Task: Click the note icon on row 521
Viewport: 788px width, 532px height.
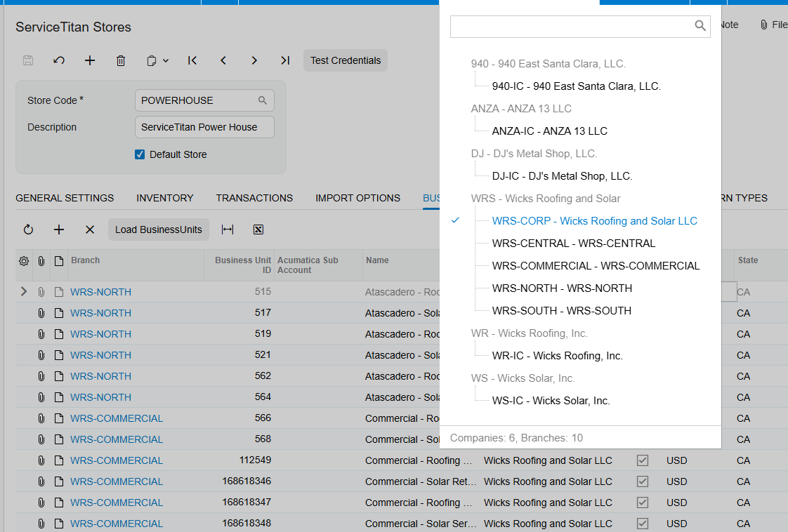Action: click(x=59, y=355)
